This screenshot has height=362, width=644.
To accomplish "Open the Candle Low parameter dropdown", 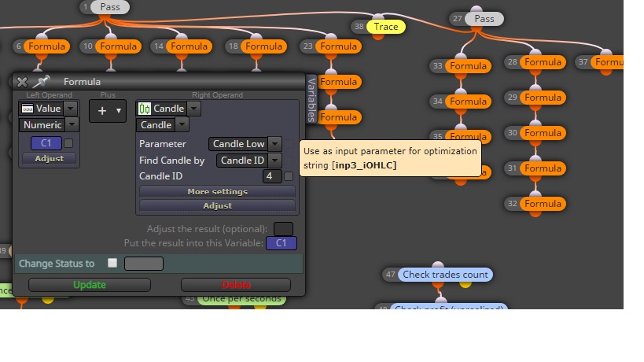I will [274, 144].
